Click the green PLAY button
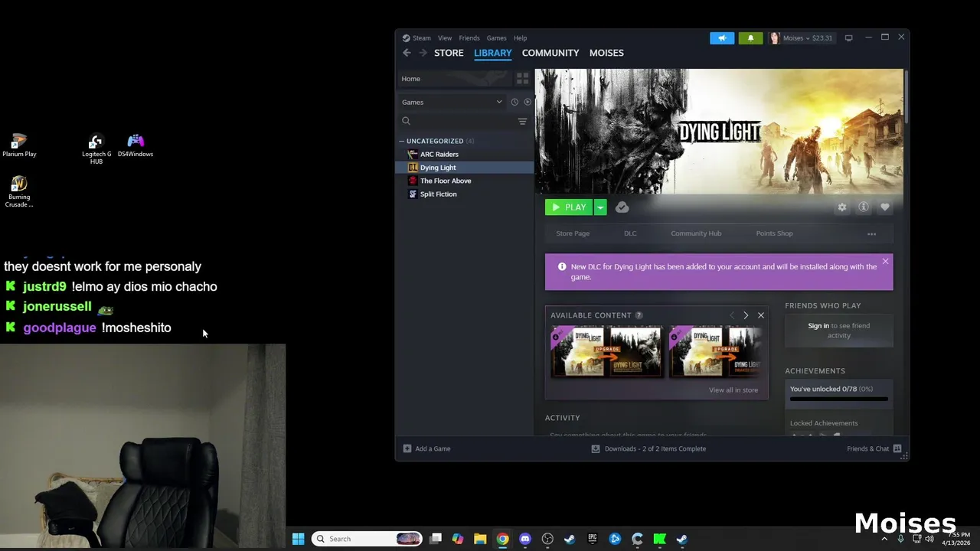The width and height of the screenshot is (980, 551). point(569,207)
